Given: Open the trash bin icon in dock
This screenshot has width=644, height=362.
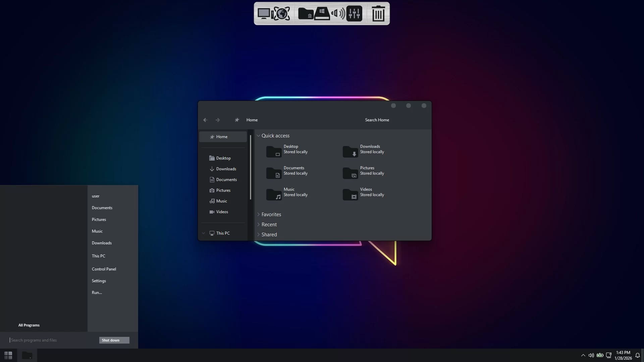Looking at the screenshot, I should coord(378,14).
